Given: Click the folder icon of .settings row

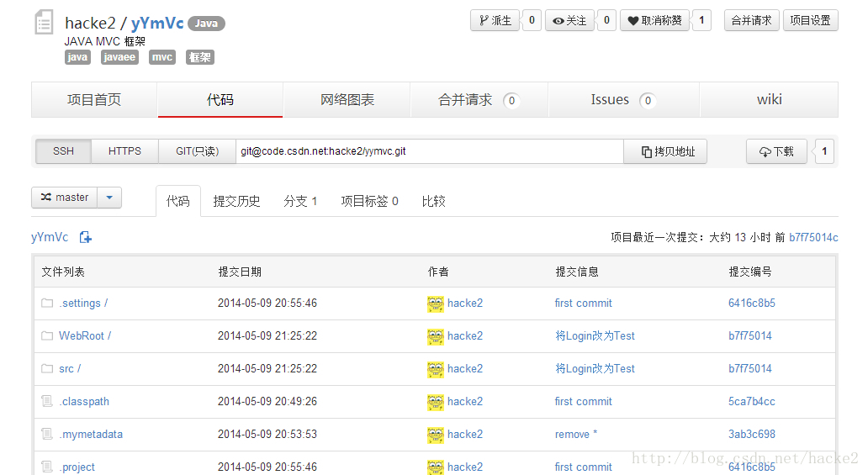Looking at the screenshot, I should point(47,303).
